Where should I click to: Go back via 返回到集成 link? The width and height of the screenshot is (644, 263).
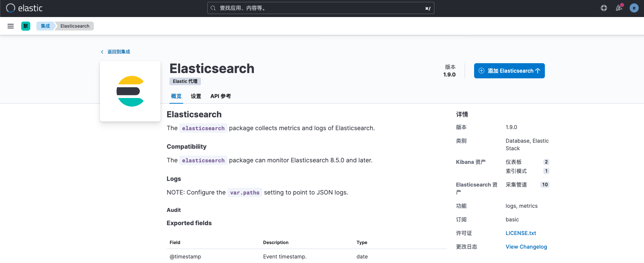[x=115, y=52]
